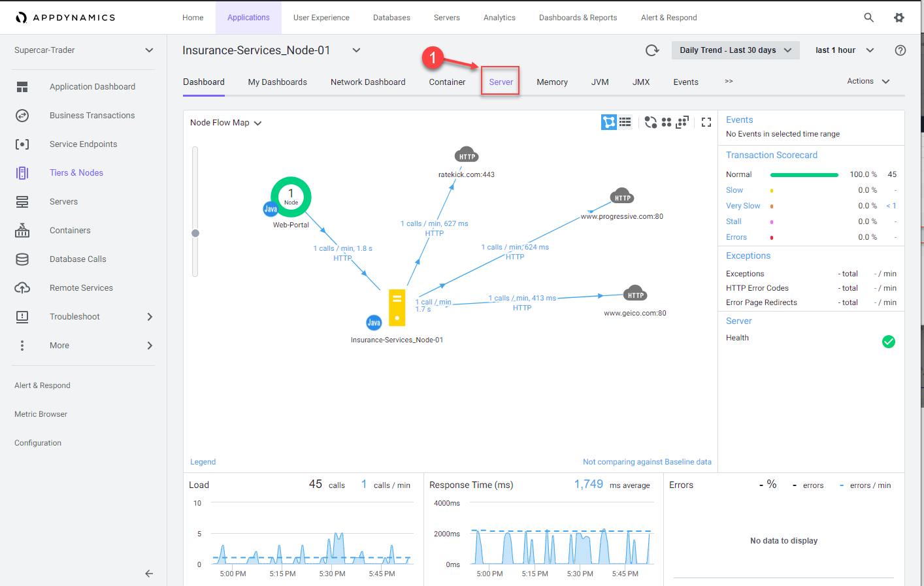The width and height of the screenshot is (924, 586).
Task: Apply circular layout to flow map
Action: pyautogui.click(x=650, y=122)
